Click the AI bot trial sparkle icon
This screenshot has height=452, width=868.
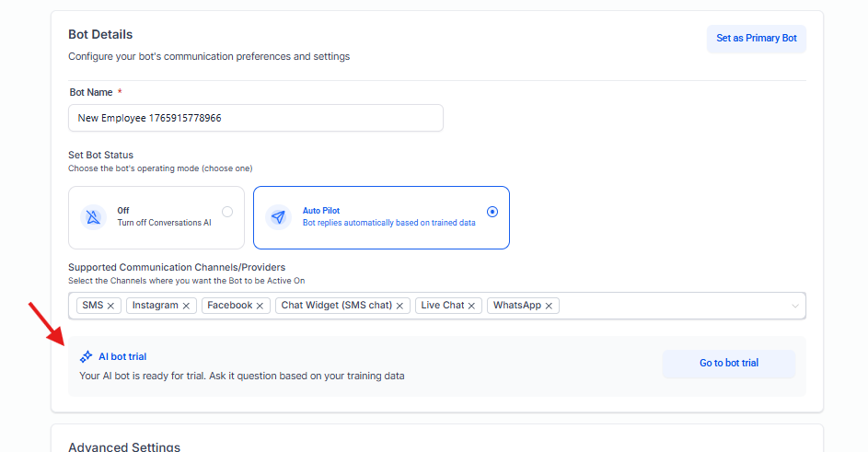coord(86,357)
